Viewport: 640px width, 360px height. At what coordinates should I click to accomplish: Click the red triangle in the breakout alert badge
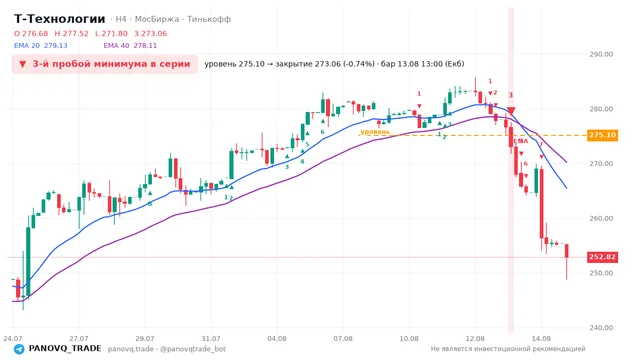[22, 64]
